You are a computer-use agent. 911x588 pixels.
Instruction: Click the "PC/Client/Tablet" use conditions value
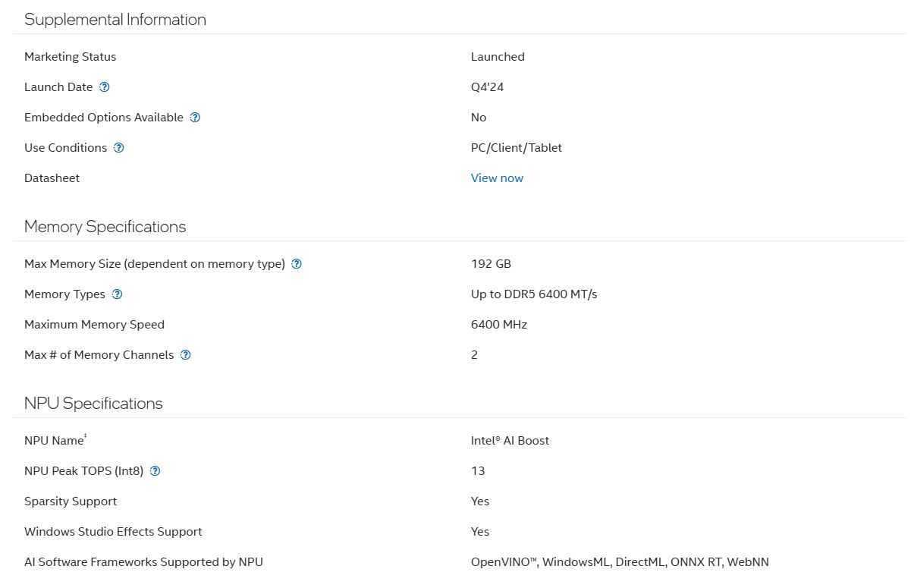517,148
